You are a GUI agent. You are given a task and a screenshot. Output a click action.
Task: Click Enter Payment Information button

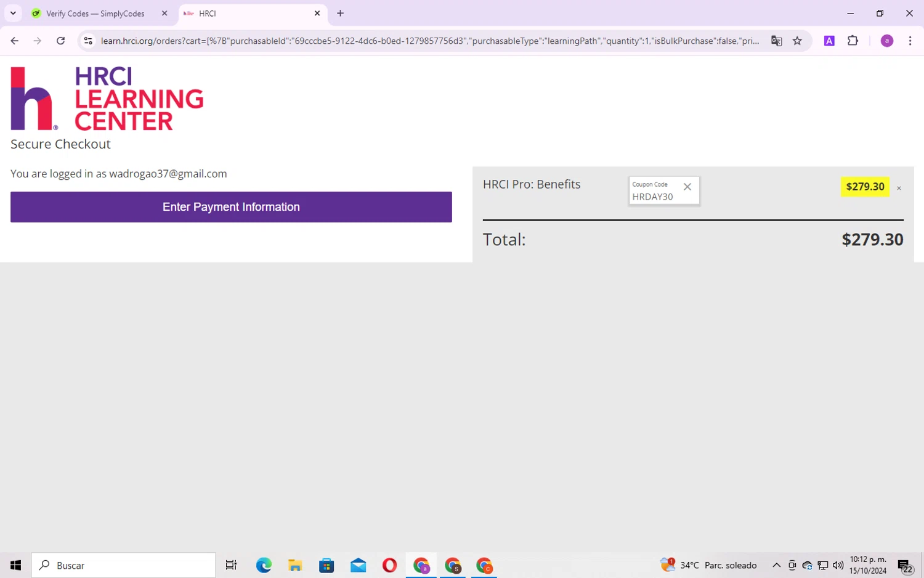coord(231,207)
